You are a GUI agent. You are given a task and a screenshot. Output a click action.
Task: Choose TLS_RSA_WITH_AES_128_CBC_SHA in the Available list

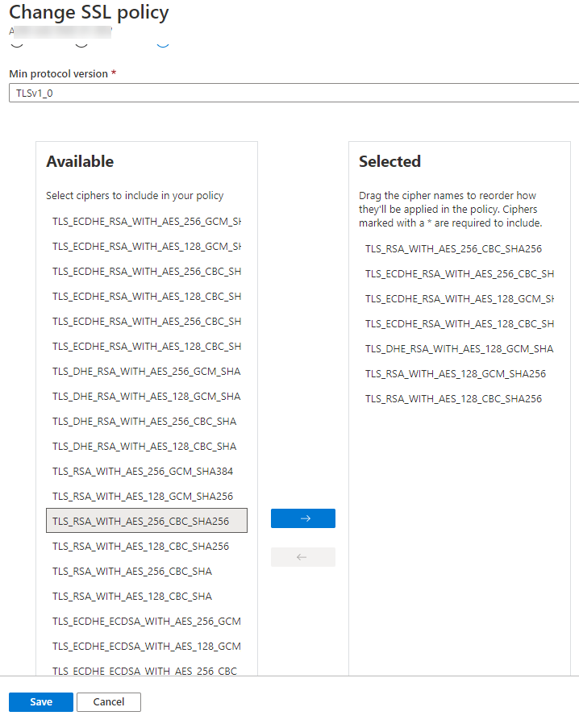point(132,596)
